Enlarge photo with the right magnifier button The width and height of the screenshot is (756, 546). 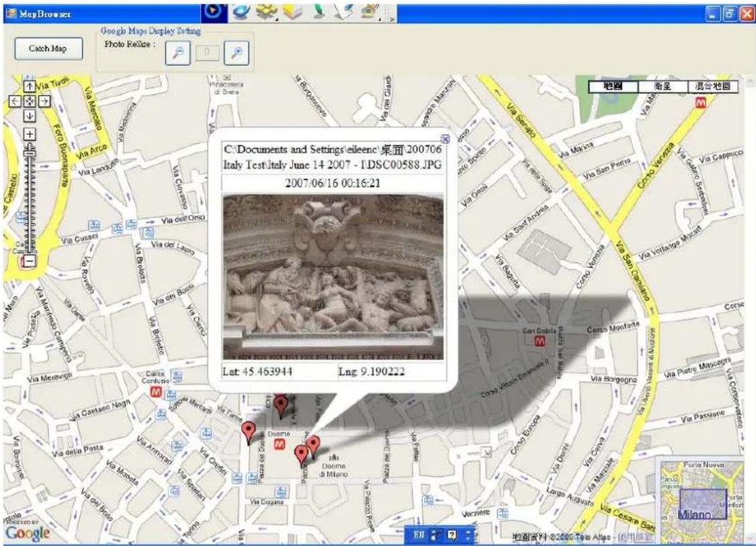click(x=236, y=52)
